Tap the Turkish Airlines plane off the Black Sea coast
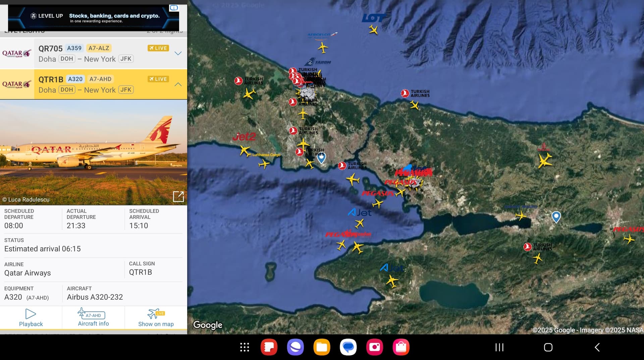This screenshot has width=644, height=360. point(415,105)
